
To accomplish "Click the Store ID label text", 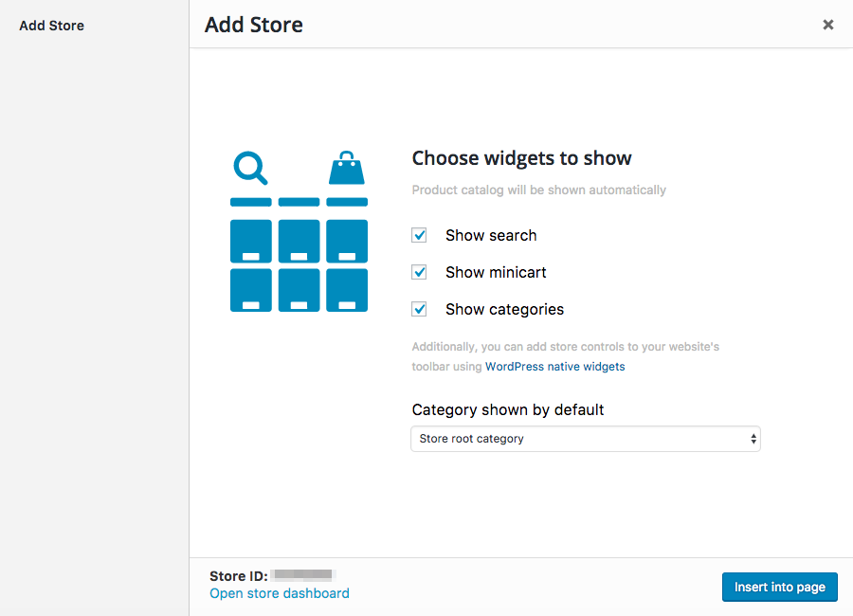I will coord(238,576).
